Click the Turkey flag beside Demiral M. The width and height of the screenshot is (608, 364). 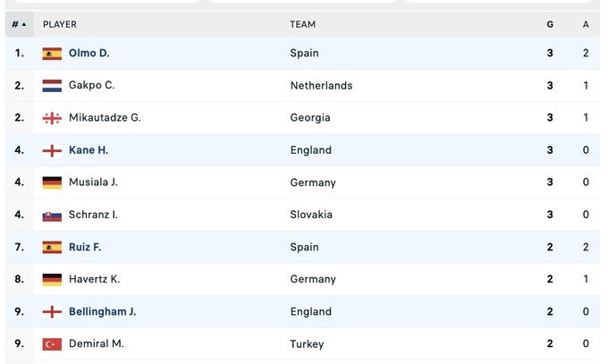click(x=52, y=344)
